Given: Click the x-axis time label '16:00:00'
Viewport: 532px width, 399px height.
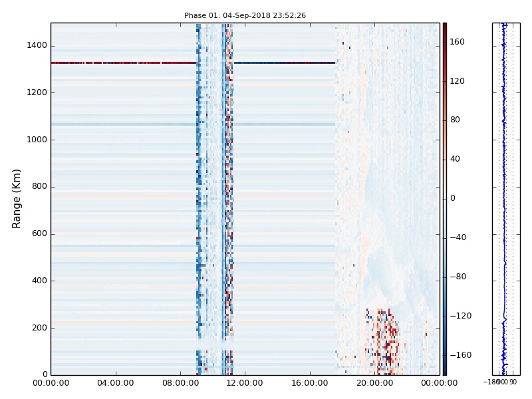Looking at the screenshot, I should (310, 383).
